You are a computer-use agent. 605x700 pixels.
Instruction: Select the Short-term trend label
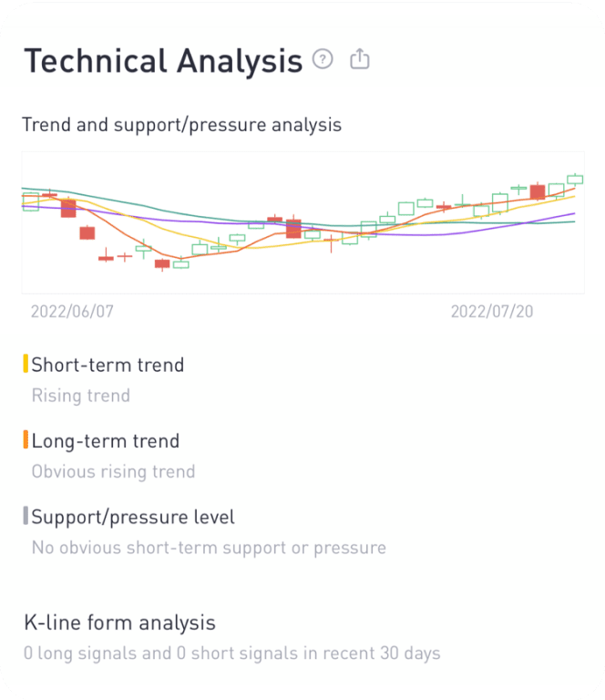pos(108,365)
